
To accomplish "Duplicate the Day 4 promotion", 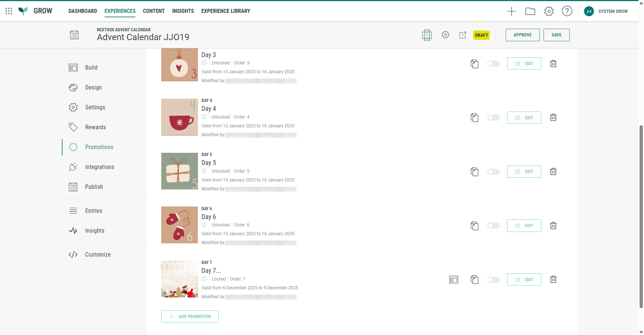I will click(x=475, y=118).
